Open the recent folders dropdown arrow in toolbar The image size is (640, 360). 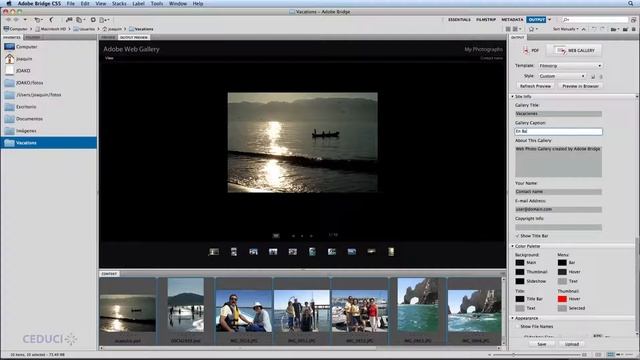click(25, 20)
